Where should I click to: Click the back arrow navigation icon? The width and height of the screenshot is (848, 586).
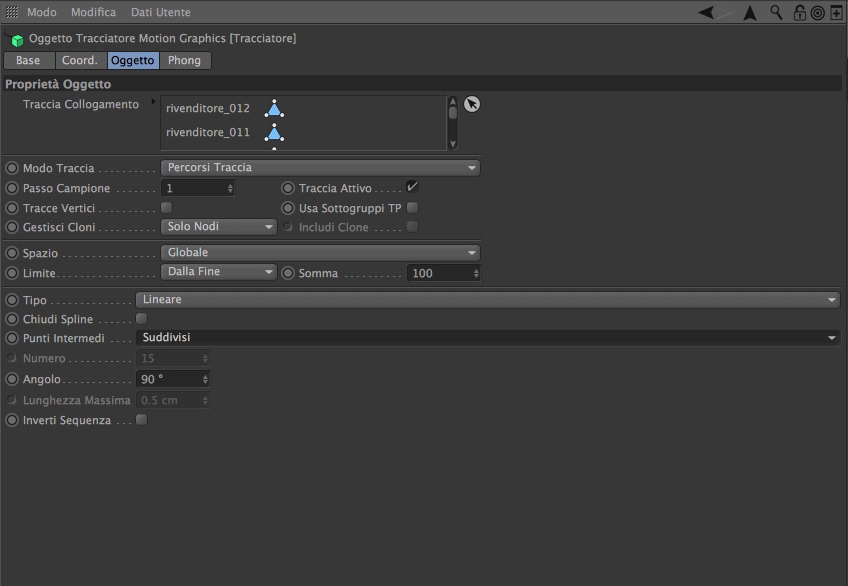click(x=706, y=12)
